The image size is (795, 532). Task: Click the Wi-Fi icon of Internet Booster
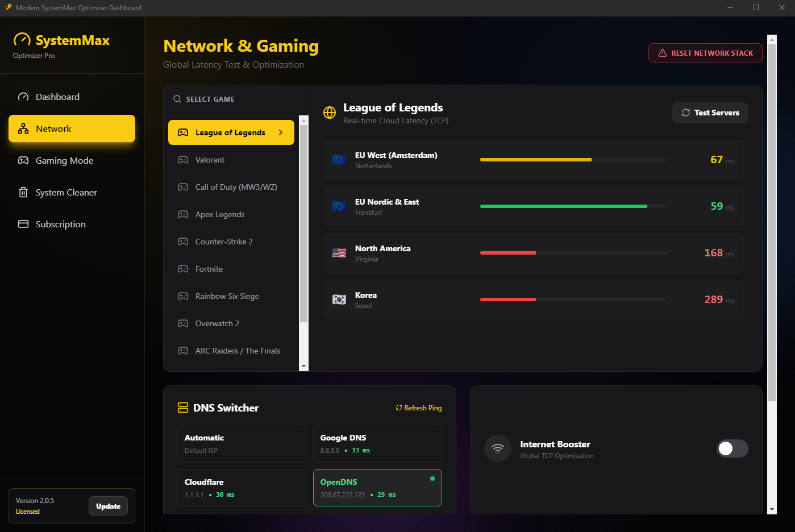click(498, 448)
